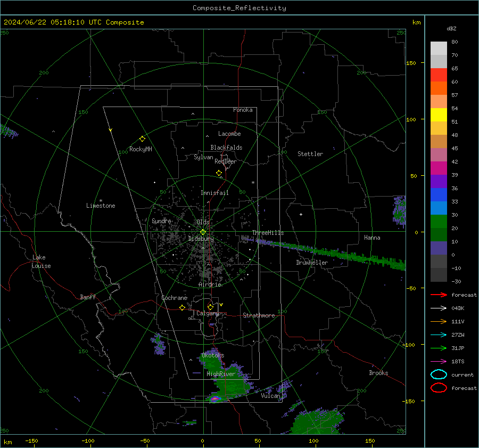Click the yellow diamond marker above Calgary

[210, 307]
